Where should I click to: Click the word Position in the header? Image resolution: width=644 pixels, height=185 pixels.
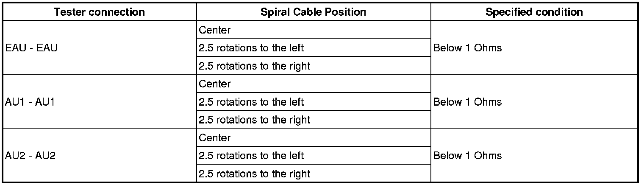(x=347, y=12)
